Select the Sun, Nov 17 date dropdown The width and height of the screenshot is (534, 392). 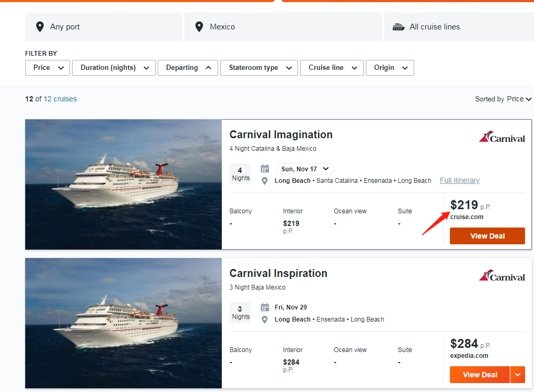tap(305, 169)
